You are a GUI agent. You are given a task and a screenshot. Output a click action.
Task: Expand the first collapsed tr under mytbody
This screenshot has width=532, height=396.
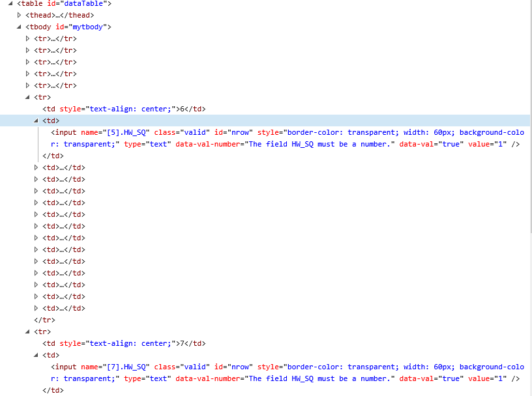[x=27, y=38]
